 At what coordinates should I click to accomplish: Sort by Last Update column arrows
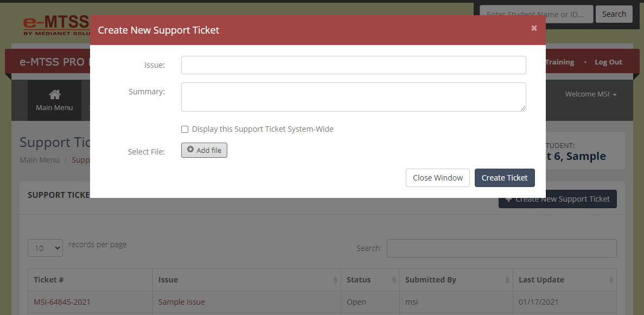[x=611, y=280]
